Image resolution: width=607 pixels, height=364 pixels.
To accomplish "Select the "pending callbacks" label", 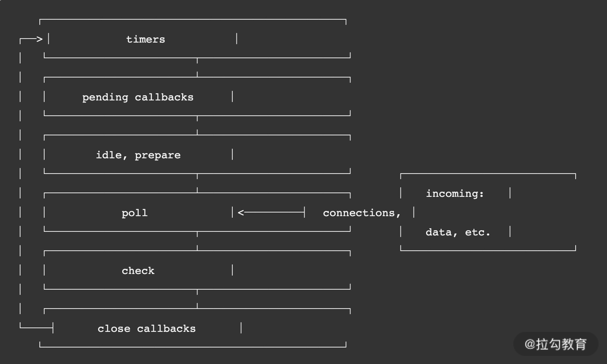I will tap(138, 97).
